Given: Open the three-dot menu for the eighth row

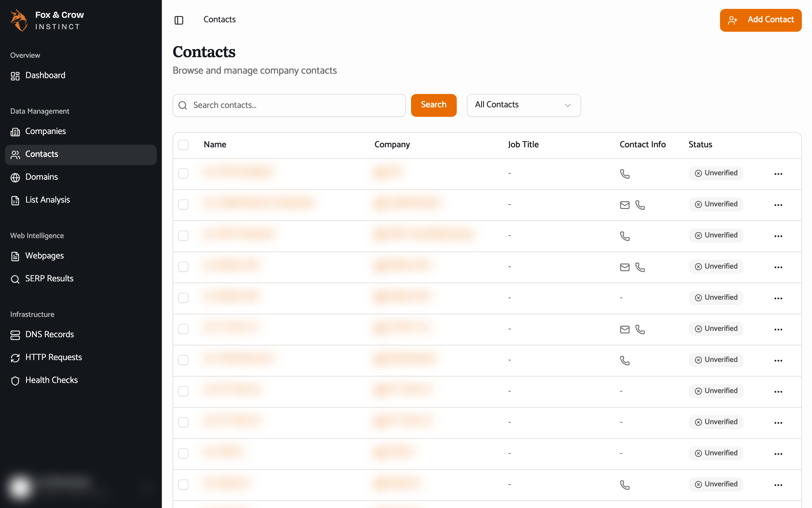Looking at the screenshot, I should click(778, 391).
